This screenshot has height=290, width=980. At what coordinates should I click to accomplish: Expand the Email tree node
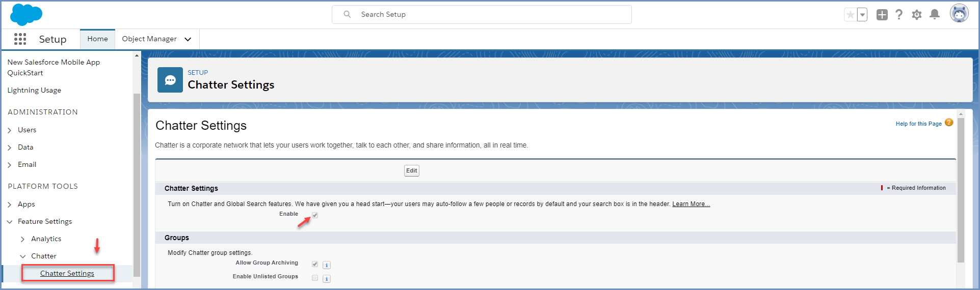(x=10, y=165)
